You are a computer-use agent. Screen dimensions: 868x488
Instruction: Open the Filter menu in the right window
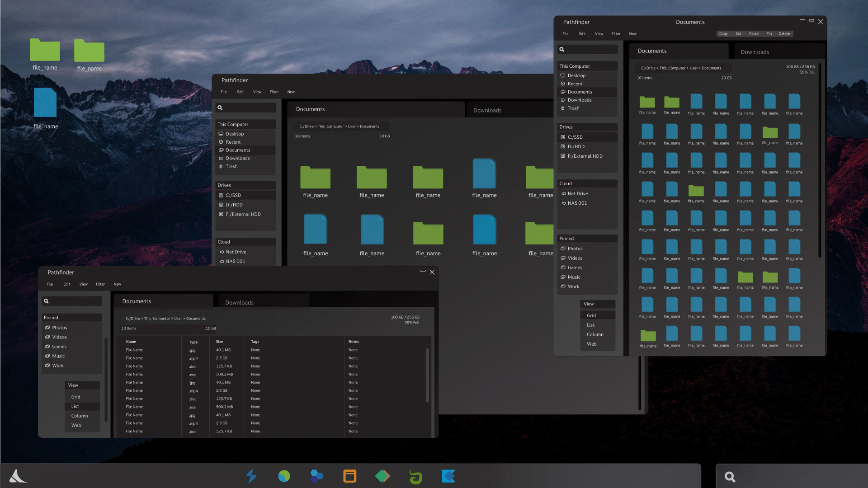tap(616, 34)
